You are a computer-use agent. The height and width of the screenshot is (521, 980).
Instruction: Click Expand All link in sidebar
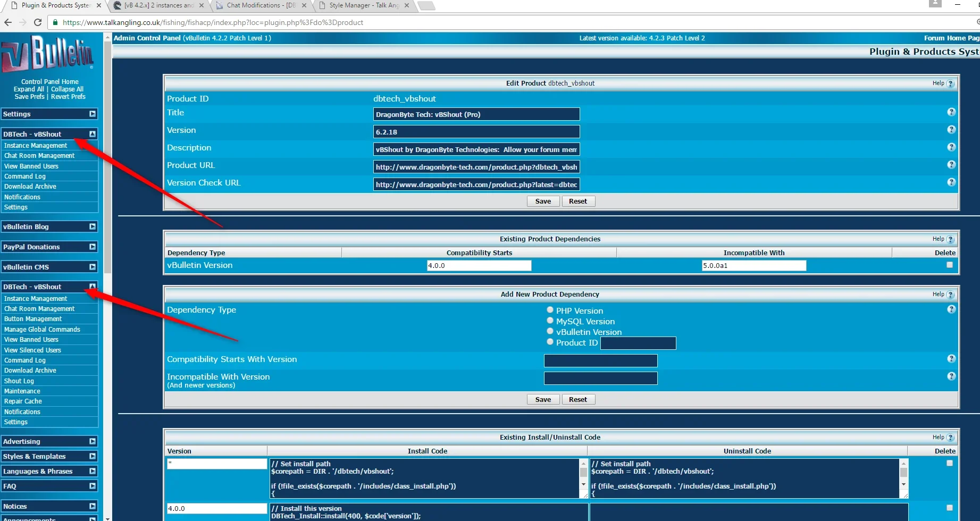click(29, 89)
